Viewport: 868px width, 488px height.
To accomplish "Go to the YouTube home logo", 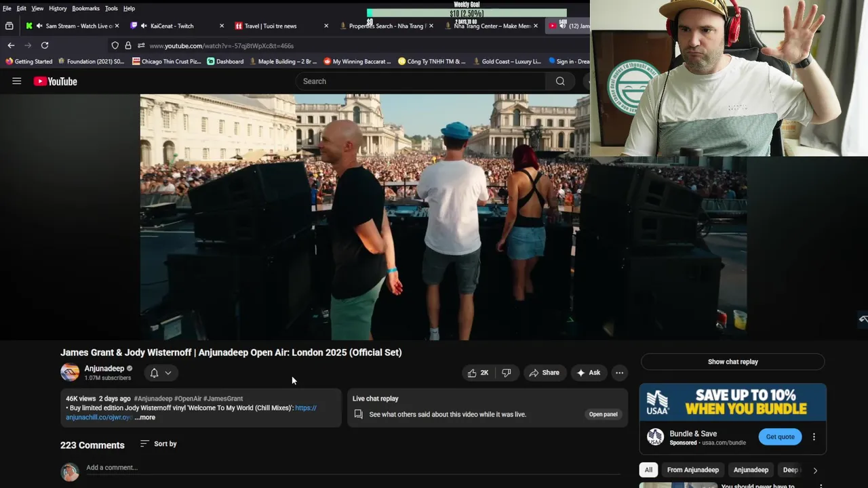I will click(x=55, y=81).
